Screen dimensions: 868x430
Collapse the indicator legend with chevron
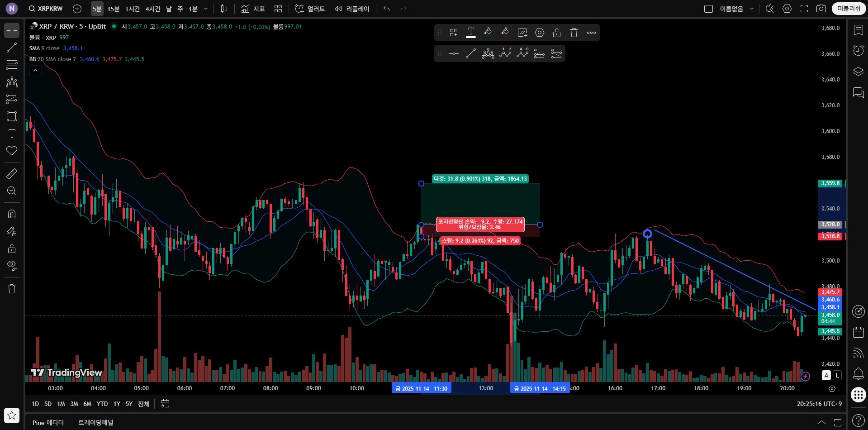click(x=35, y=70)
